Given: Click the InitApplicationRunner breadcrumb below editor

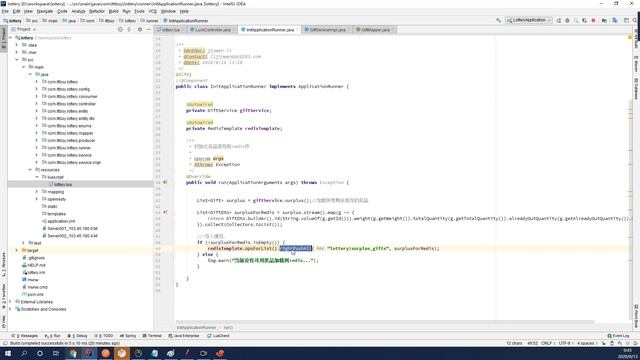Looking at the screenshot, I should [196, 327].
